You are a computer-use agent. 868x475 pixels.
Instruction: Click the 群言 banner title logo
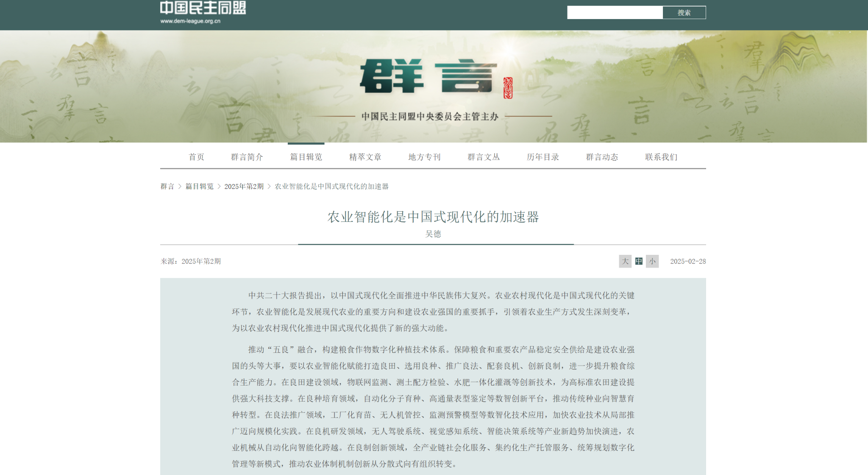(x=428, y=76)
